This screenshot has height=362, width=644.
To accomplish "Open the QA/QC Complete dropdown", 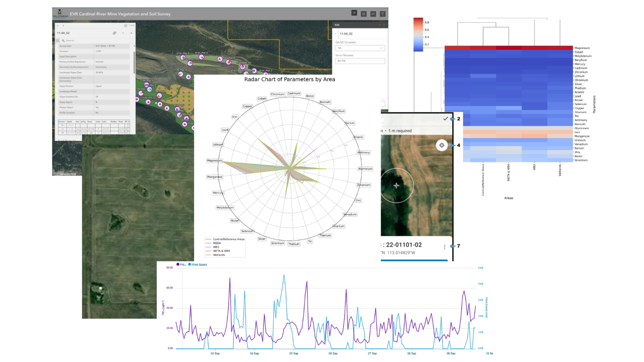I will [360, 48].
